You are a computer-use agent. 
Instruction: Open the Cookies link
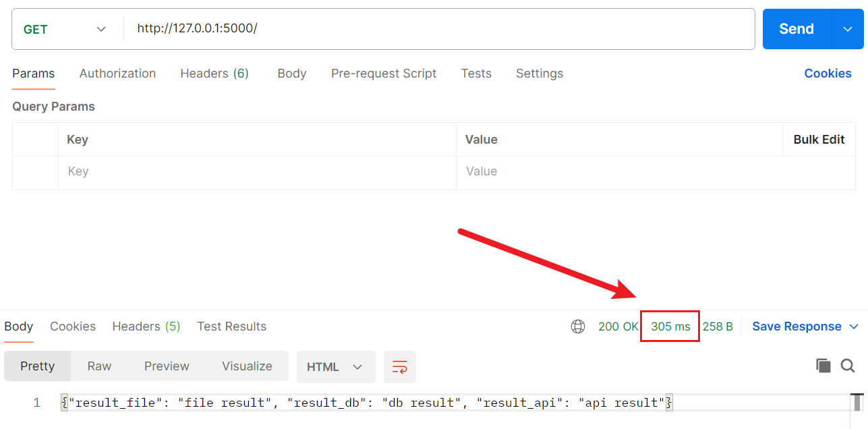pyautogui.click(x=828, y=74)
